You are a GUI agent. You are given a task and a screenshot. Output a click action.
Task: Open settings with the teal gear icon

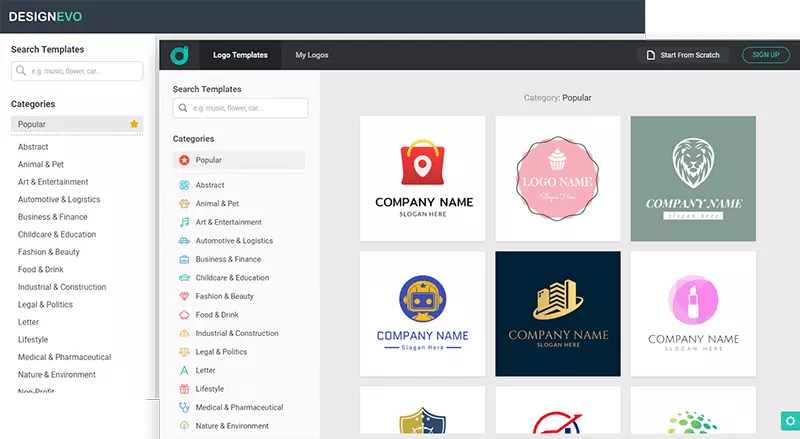(789, 421)
